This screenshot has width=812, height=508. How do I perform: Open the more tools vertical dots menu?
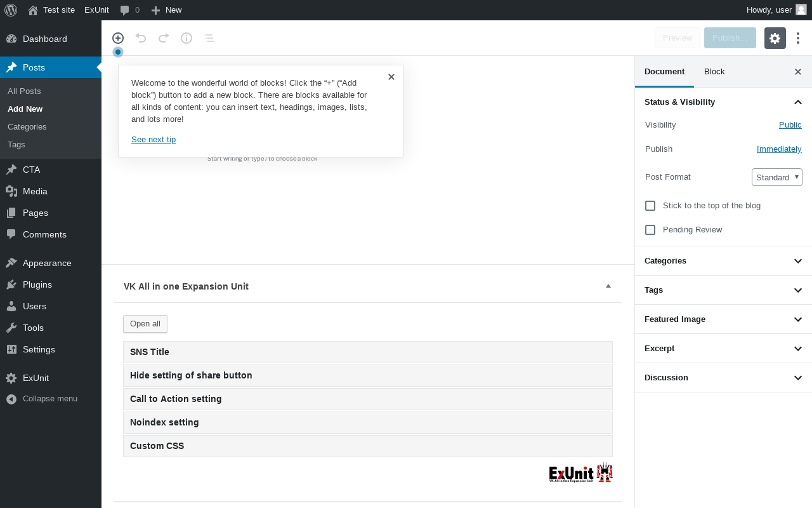tap(798, 38)
